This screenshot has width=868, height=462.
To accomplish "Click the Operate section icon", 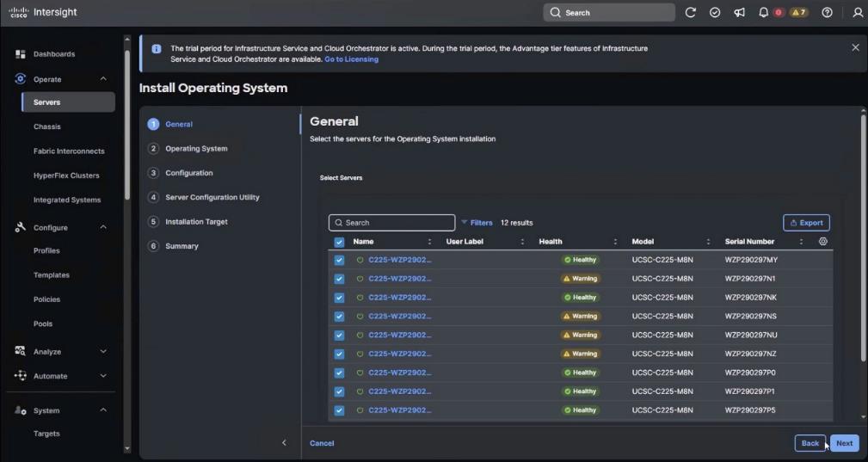I will coord(21,79).
